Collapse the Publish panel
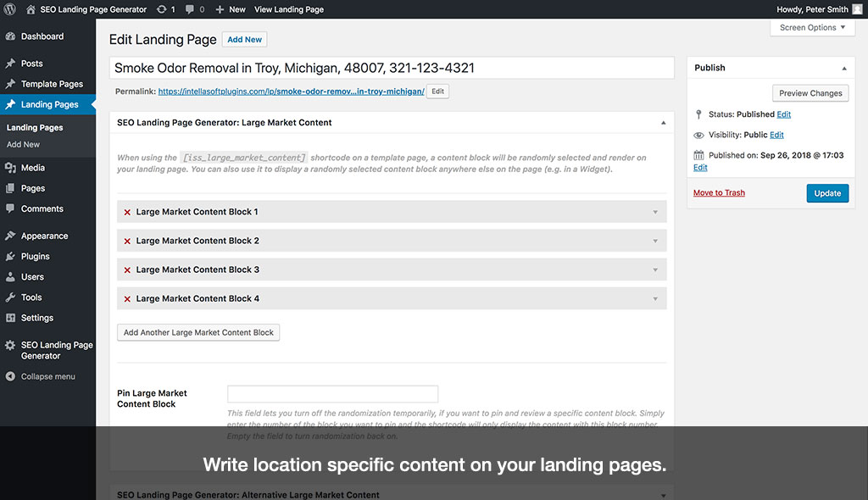This screenshot has height=500, width=868. pyautogui.click(x=843, y=67)
